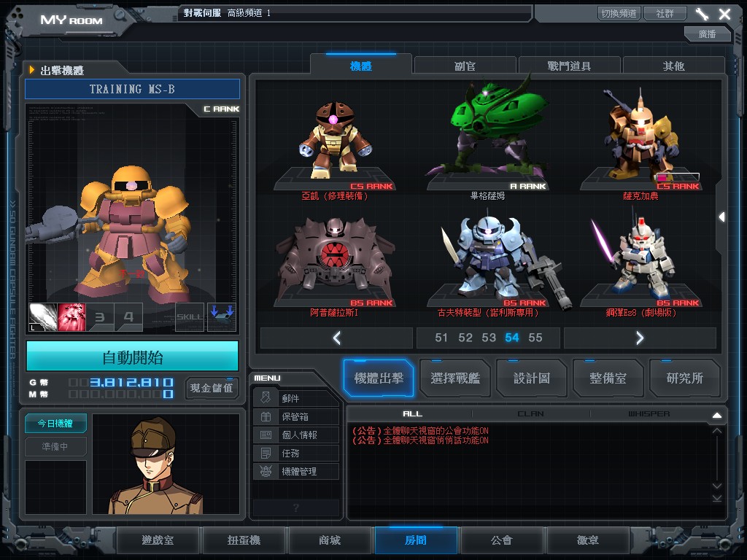Jump to mech page 53
747x560 pixels.
click(x=489, y=338)
